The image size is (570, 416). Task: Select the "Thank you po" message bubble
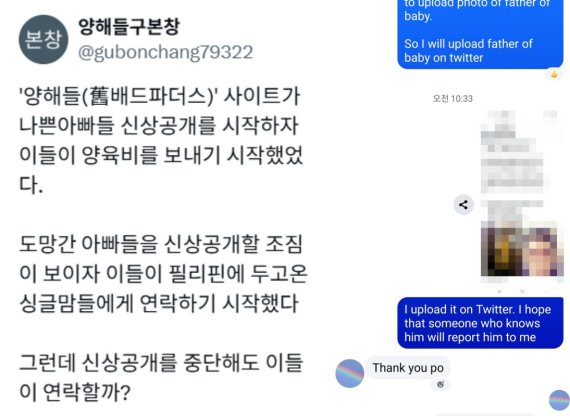pyautogui.click(x=408, y=368)
